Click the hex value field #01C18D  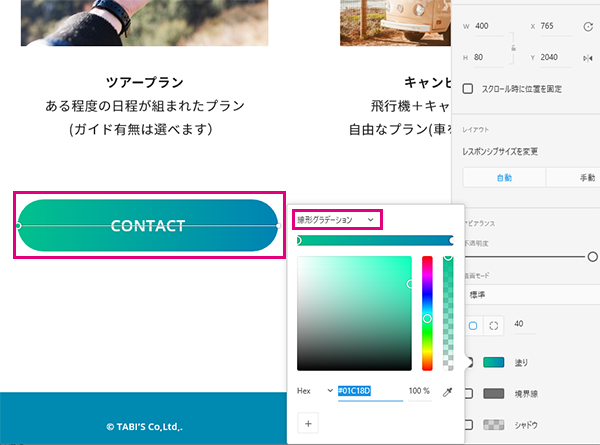[368, 391]
